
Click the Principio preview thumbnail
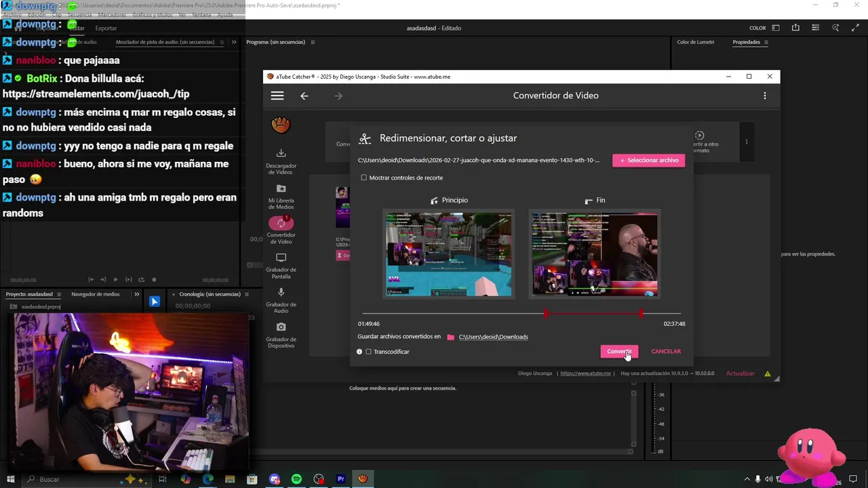449,254
